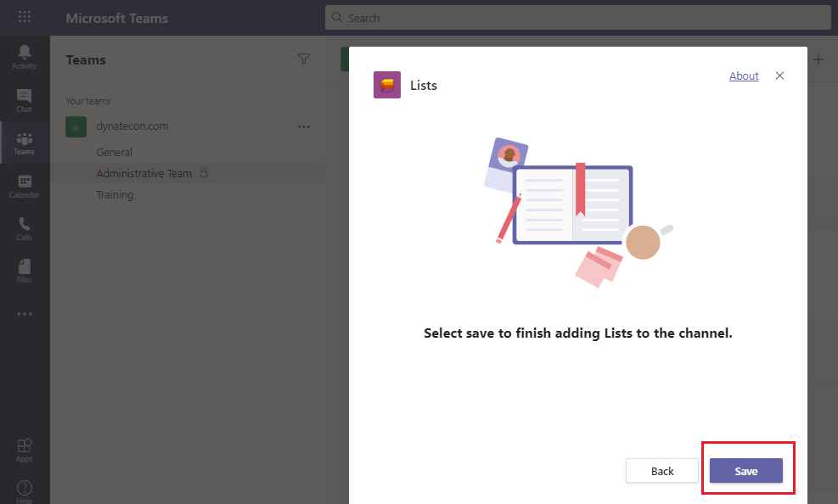This screenshot has height=504, width=838.
Task: Click the filter funnel icon beside Teams
Action: click(x=304, y=59)
